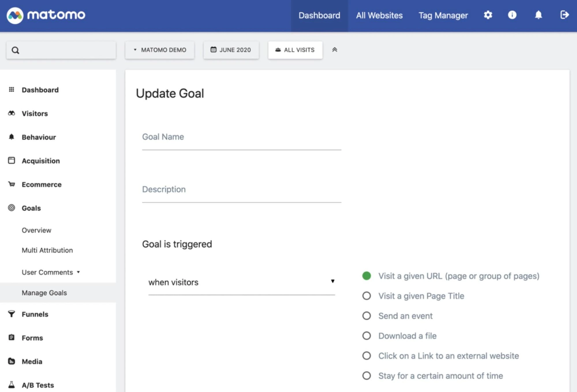The height and width of the screenshot is (392, 577).
Task: Click the Matomo logo
Action: click(x=46, y=15)
